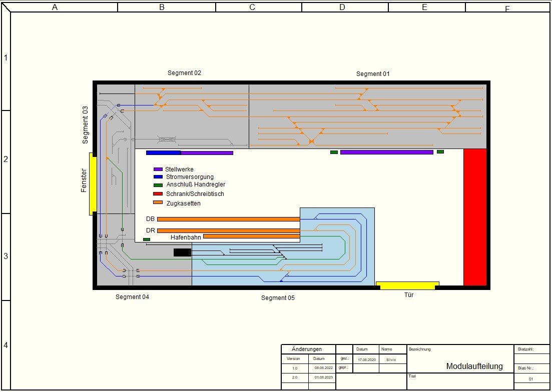
Task: Select the yellow Tür door block
Action: click(x=407, y=285)
